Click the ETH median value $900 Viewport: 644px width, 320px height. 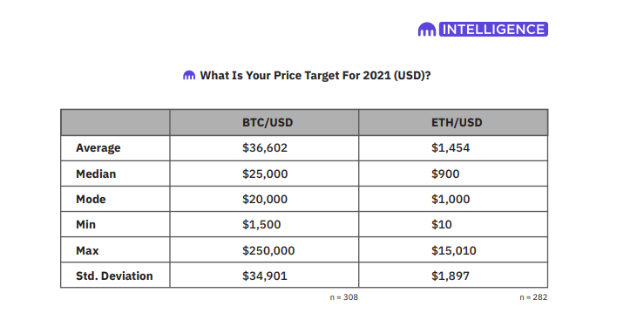[x=445, y=174]
